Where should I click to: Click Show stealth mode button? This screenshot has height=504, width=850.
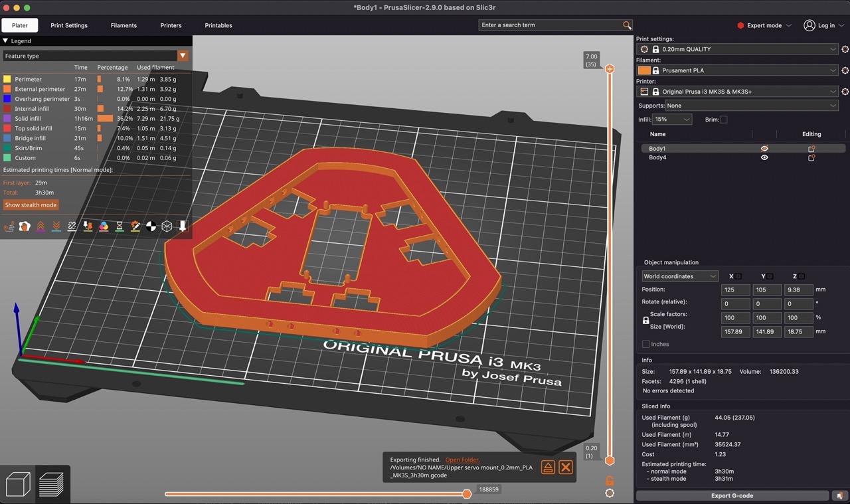coord(31,205)
